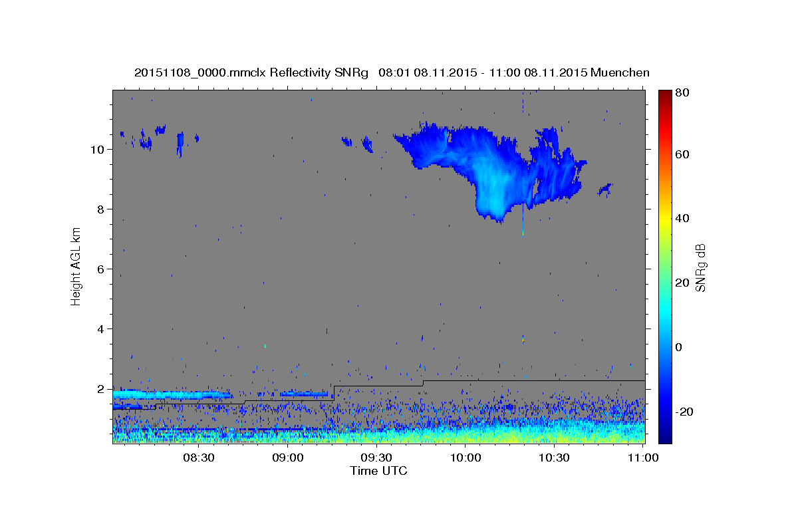This screenshot has height=532, width=798.
Task: Click the low cloud layer band near 08:15
Action: click(172, 394)
